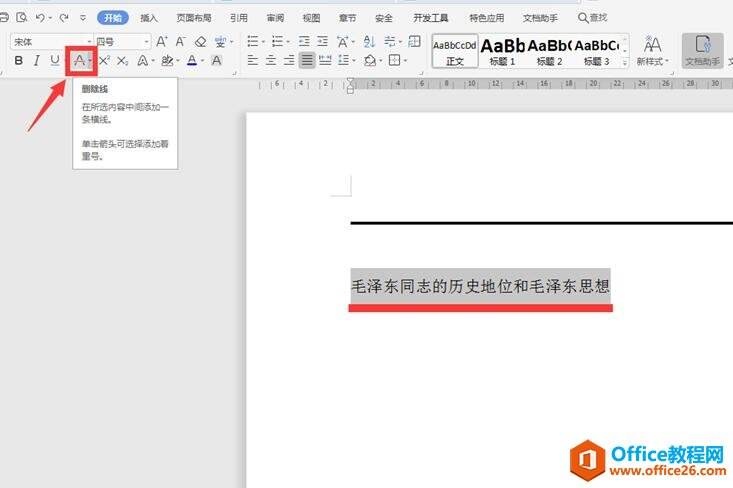Open the 文档助手 panel button
This screenshot has height=488, width=733.
point(703,51)
